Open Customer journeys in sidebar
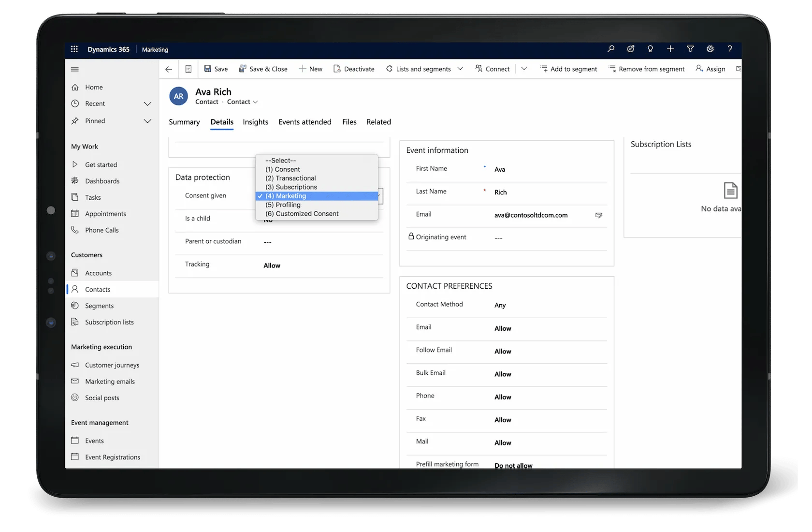 (x=112, y=365)
